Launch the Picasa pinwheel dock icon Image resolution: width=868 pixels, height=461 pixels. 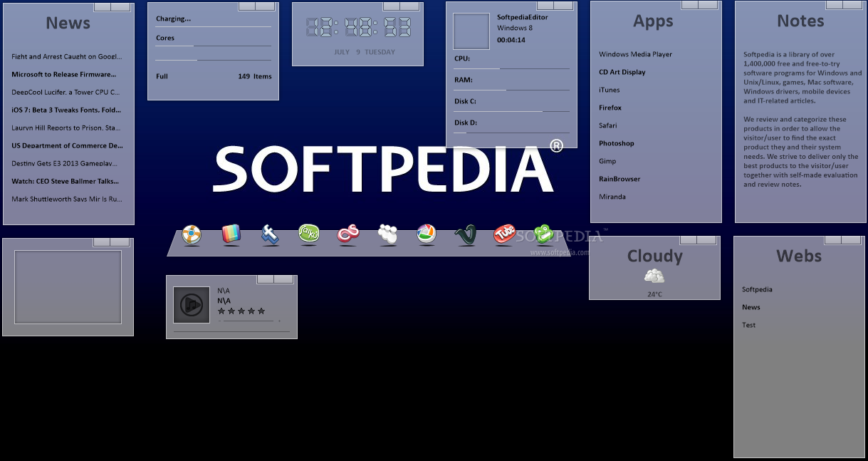coord(427,233)
